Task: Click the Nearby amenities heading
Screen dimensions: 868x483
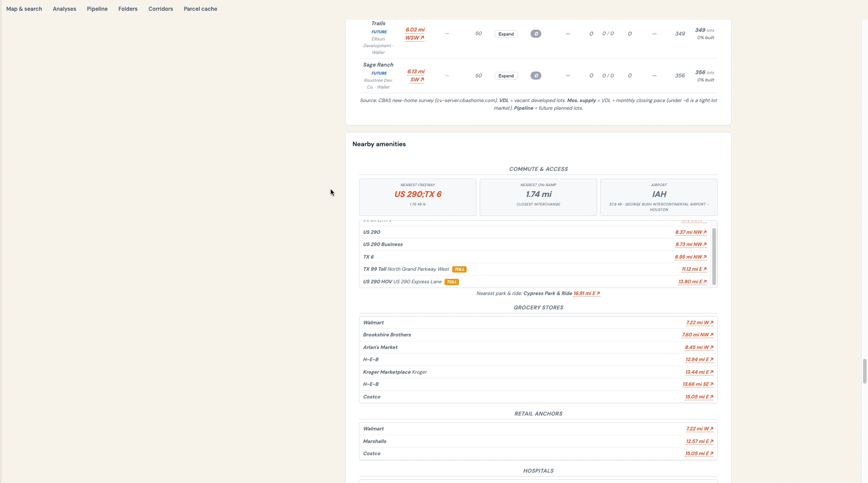Action: pyautogui.click(x=379, y=144)
